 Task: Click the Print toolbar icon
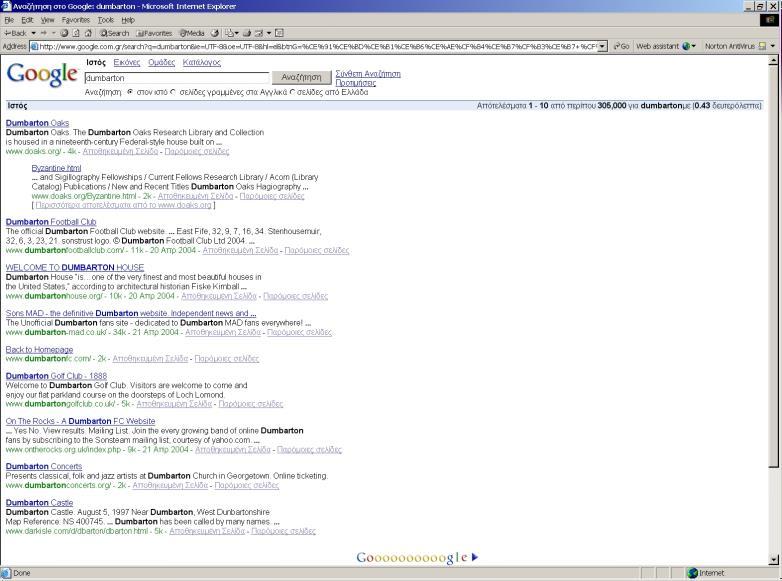click(x=247, y=33)
